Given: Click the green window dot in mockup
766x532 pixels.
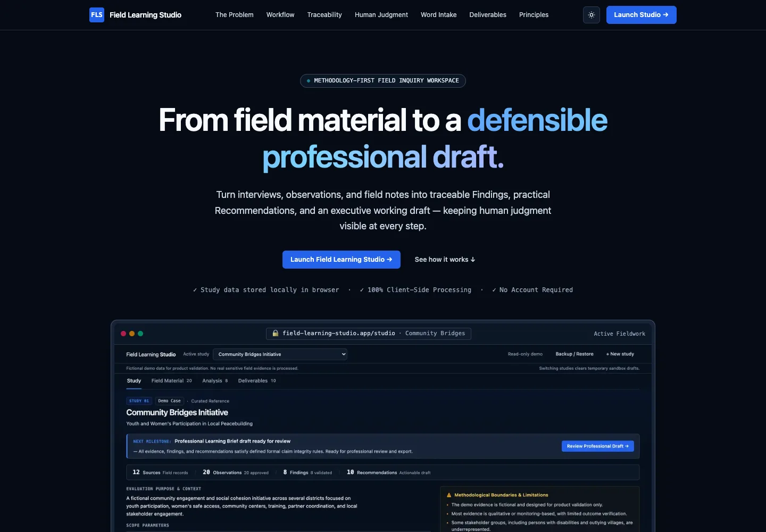Looking at the screenshot, I should (x=140, y=334).
